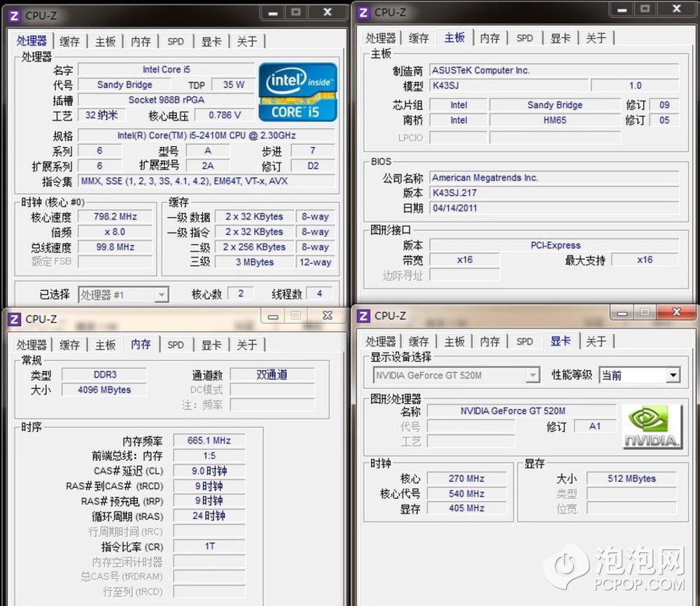Minimize the processor CPU-Z window
The width and height of the screenshot is (700, 606).
(x=273, y=13)
